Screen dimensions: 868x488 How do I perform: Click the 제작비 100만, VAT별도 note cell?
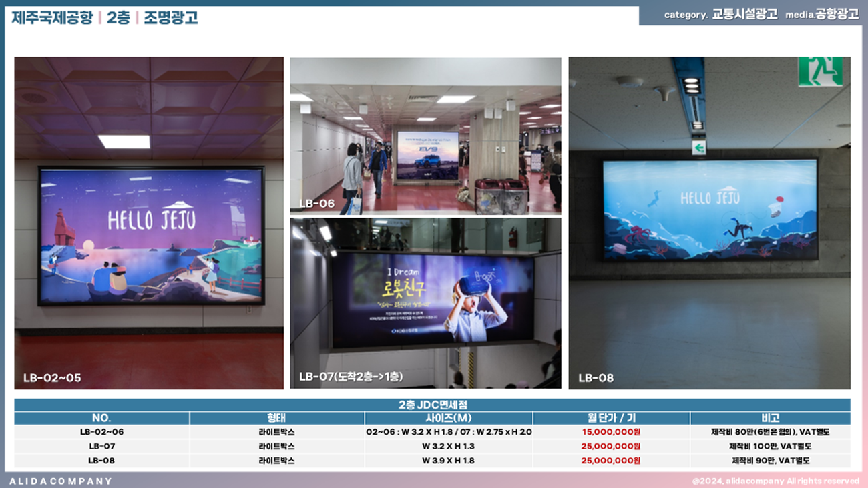(770, 446)
